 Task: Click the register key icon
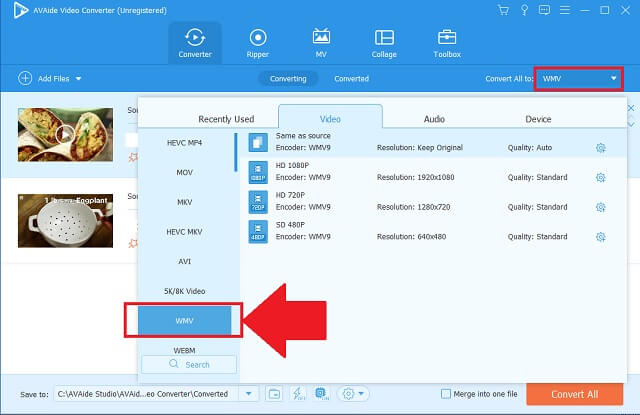coord(524,10)
